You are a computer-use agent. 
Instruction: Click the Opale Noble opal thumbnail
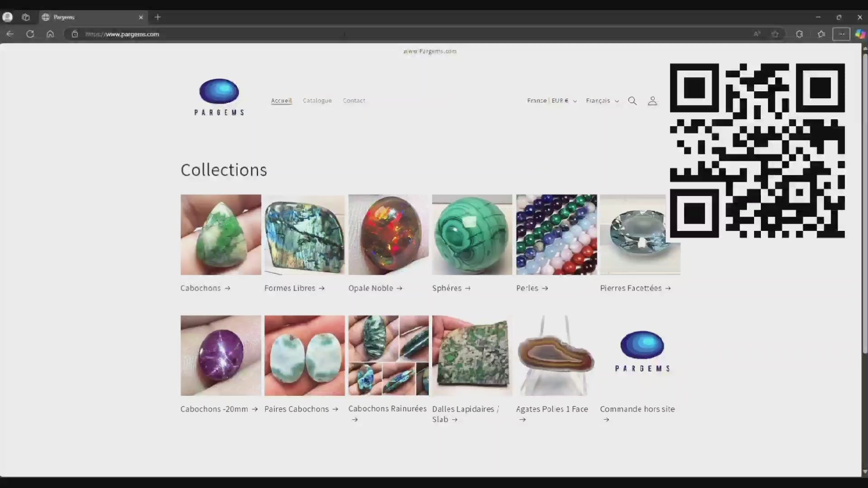388,235
